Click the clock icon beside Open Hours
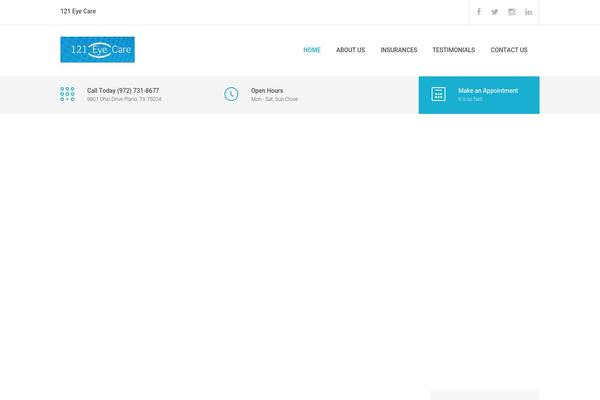The width and height of the screenshot is (600, 400). coord(231,94)
